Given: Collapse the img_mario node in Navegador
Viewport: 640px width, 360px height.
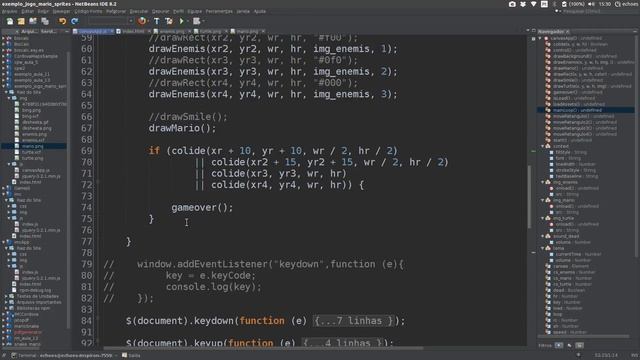Looking at the screenshot, I should [x=543, y=200].
